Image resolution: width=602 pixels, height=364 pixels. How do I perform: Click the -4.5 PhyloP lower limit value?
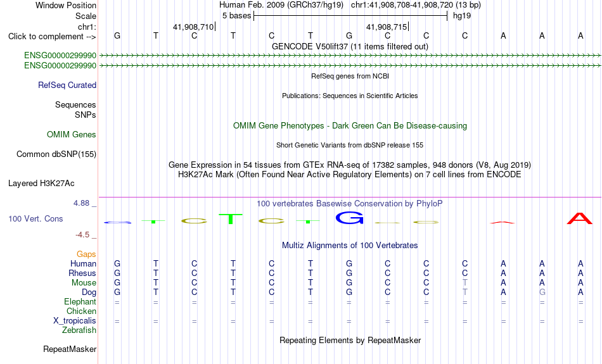click(x=82, y=235)
